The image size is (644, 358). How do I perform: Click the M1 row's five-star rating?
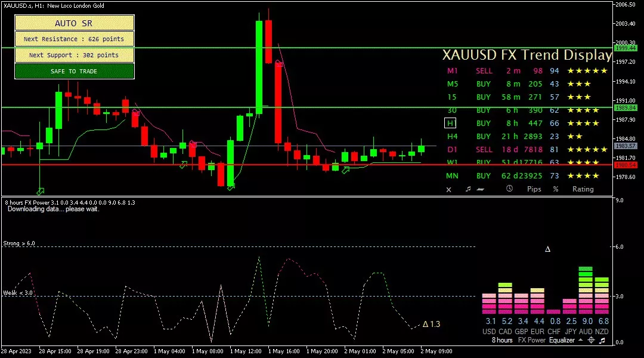[587, 70]
